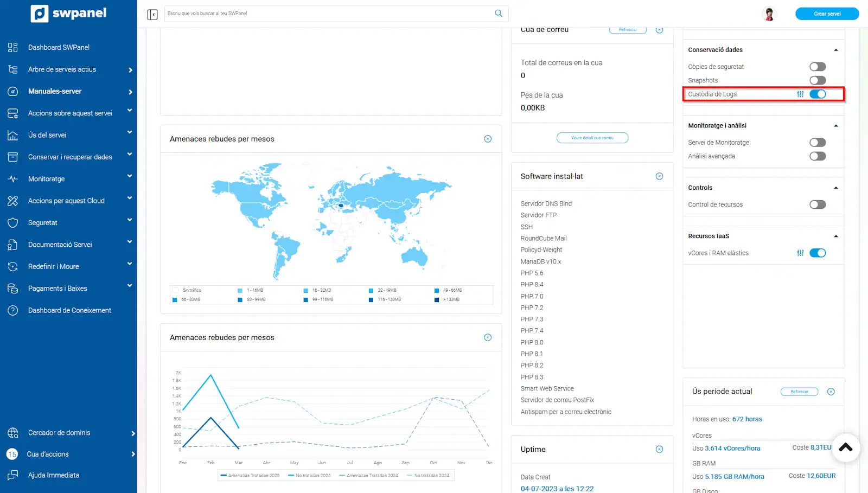Click Veure detall cua correu button
868x493 pixels.
592,138
